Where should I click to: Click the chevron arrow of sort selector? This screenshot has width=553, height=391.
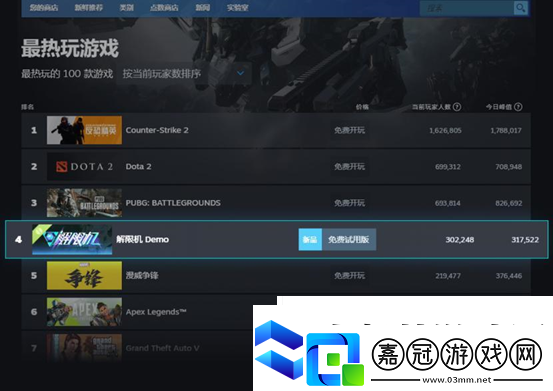(x=241, y=73)
